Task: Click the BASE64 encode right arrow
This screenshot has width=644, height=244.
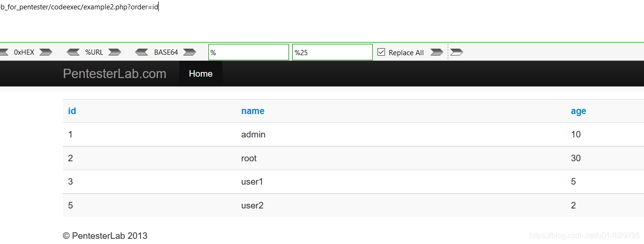Action: [190, 52]
